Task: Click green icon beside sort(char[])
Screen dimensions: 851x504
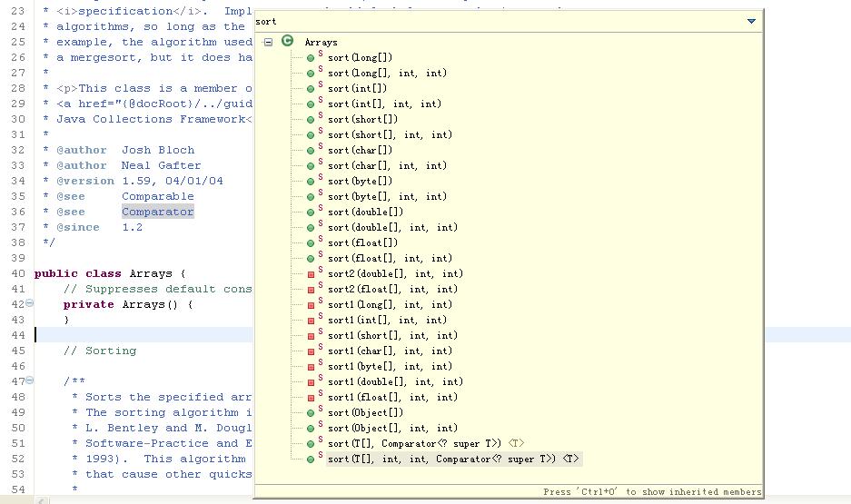Action: click(x=311, y=151)
